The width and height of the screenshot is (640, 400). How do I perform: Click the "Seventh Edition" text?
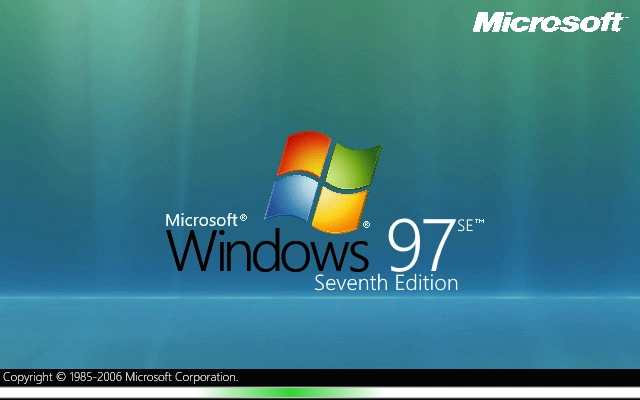[x=386, y=283]
